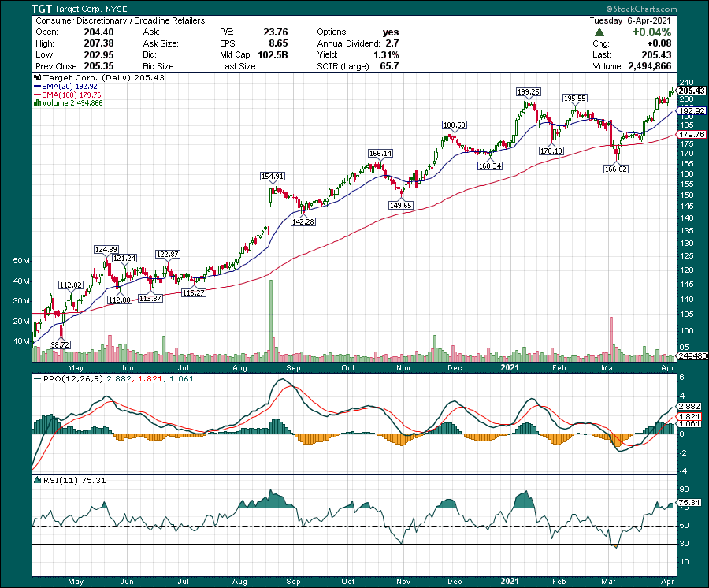Click the 176.19 trough price label
The image size is (709, 588).
click(551, 151)
